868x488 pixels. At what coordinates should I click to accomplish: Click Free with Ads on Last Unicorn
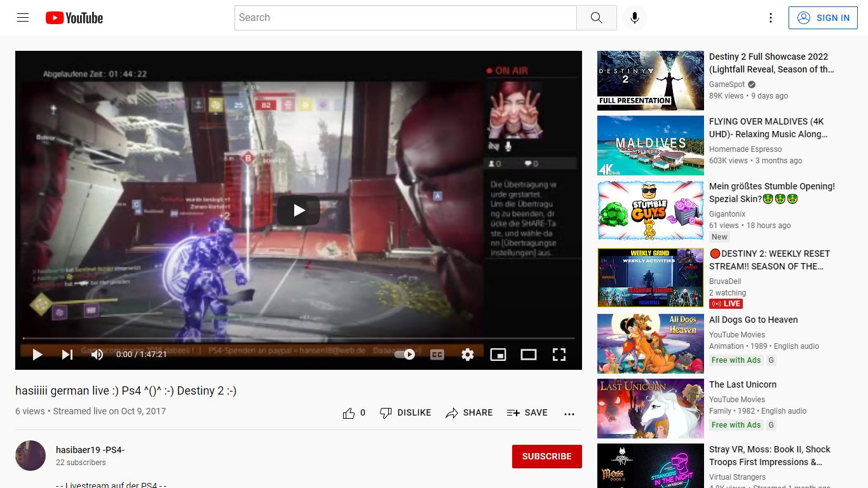[736, 425]
